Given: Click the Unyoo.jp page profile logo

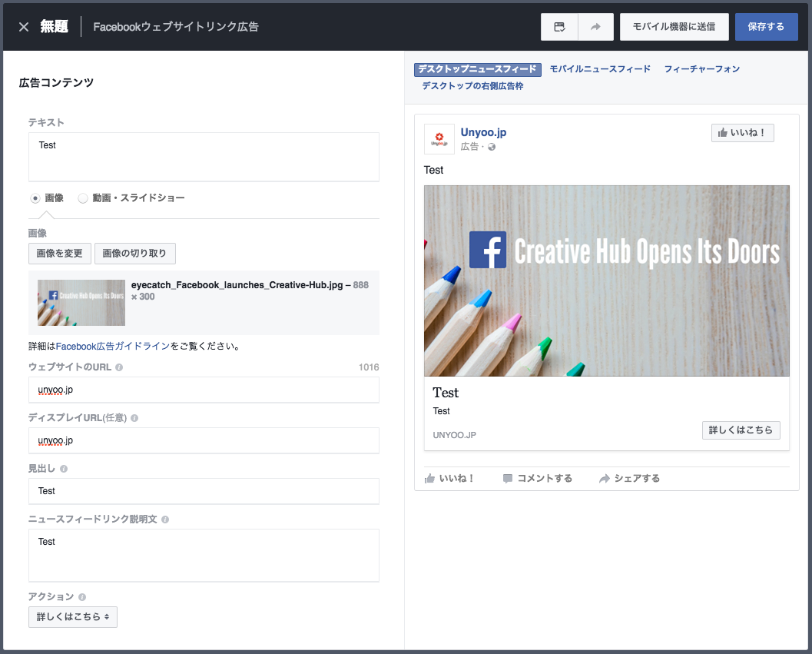Looking at the screenshot, I should pyautogui.click(x=439, y=139).
